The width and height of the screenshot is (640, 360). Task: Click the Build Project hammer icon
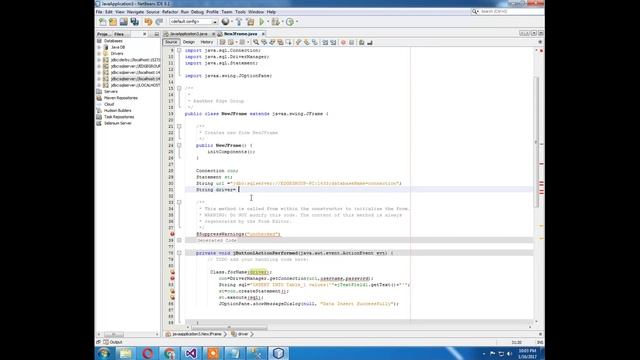tap(239, 22)
